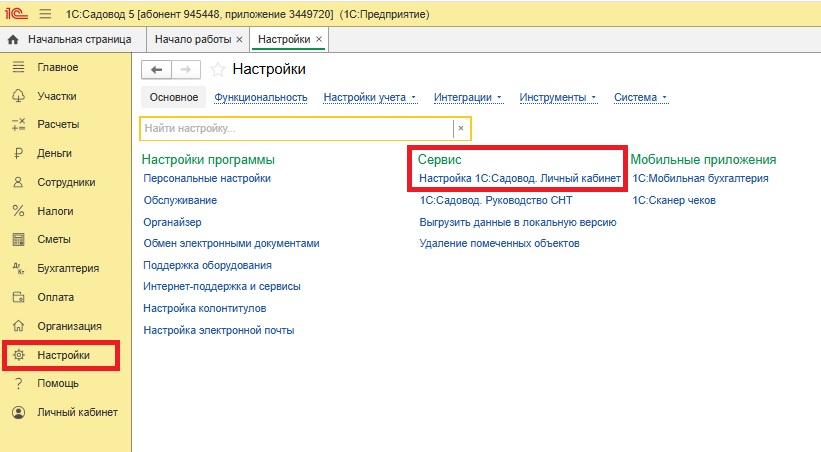Go back with the left arrow button

(156, 69)
